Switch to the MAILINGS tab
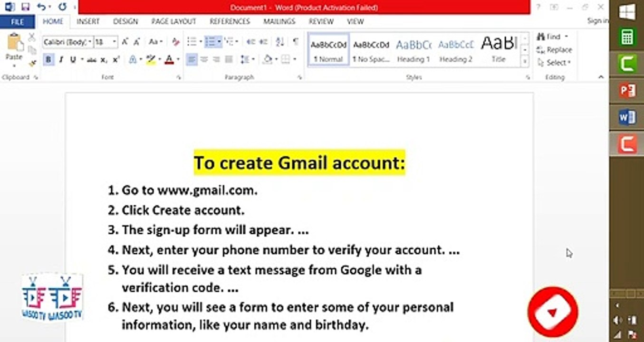Screen dimensions: 644x342 tap(279, 21)
